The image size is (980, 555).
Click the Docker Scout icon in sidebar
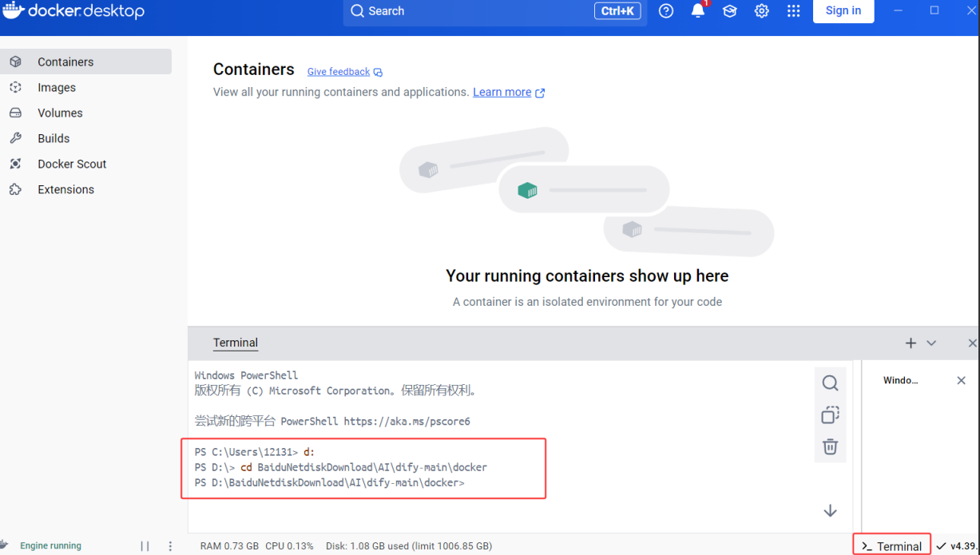click(x=15, y=164)
